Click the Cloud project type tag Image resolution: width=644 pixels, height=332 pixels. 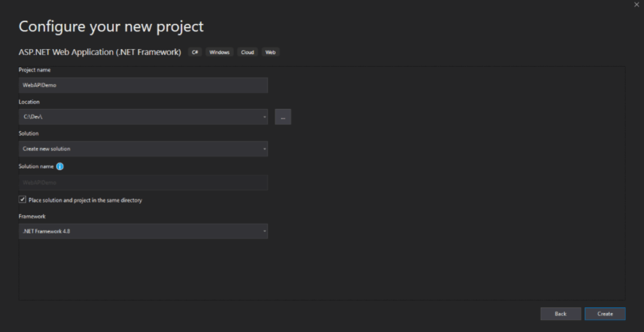click(247, 52)
